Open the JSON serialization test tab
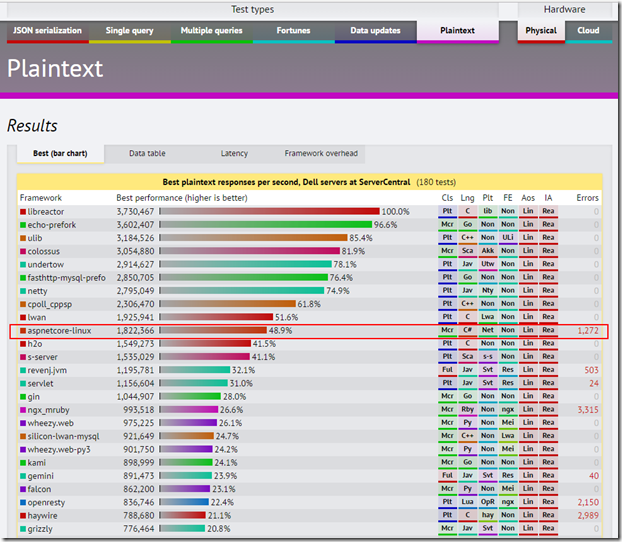This screenshot has width=622, height=542. (x=48, y=31)
